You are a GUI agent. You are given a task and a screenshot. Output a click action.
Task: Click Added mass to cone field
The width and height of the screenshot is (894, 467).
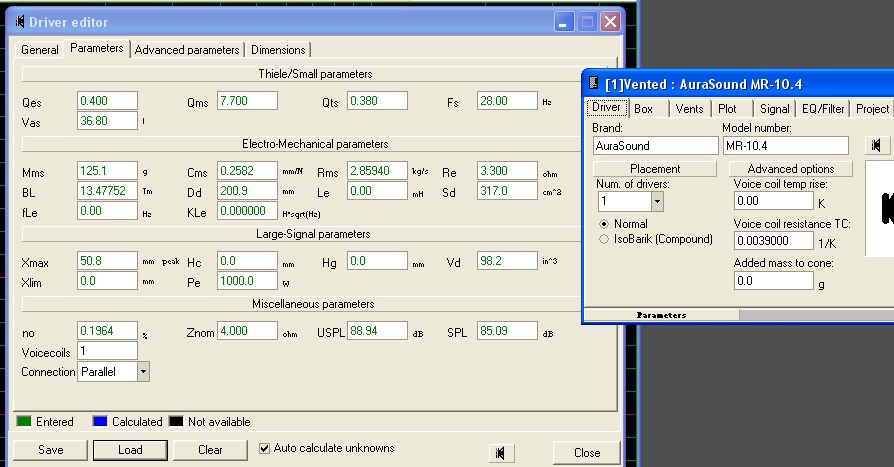[x=773, y=281]
